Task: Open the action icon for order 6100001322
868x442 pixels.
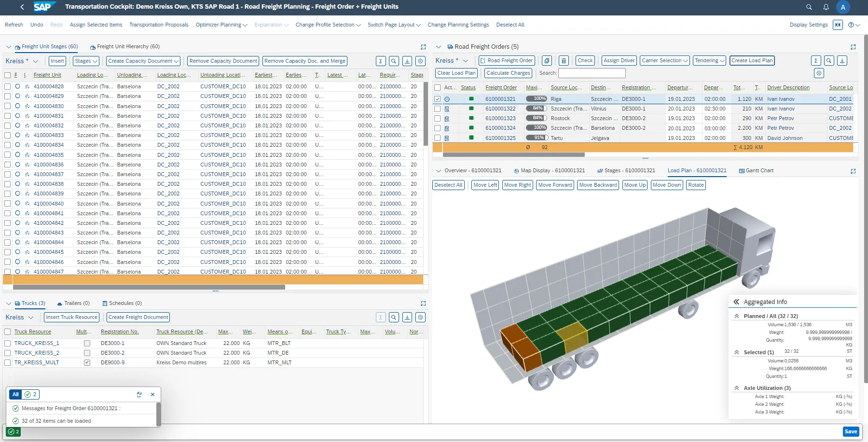Action: pos(447,109)
